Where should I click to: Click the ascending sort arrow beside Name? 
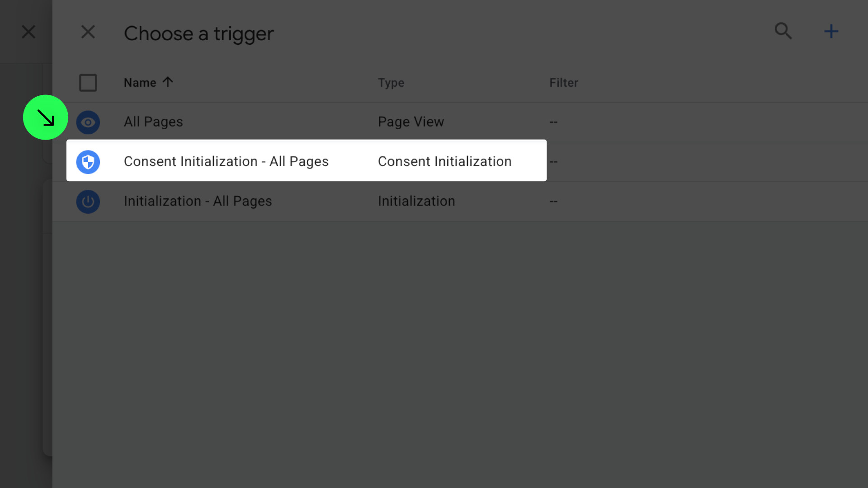tap(168, 82)
